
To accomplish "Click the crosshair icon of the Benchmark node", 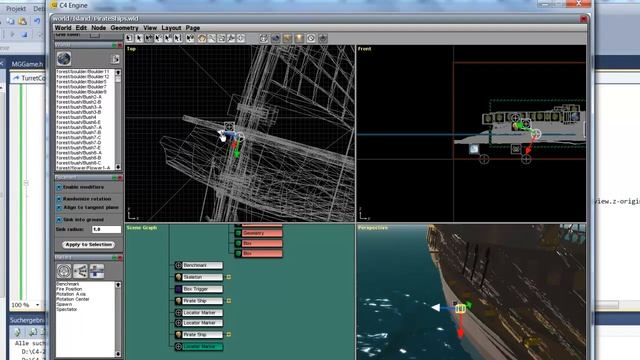I will point(178,265).
